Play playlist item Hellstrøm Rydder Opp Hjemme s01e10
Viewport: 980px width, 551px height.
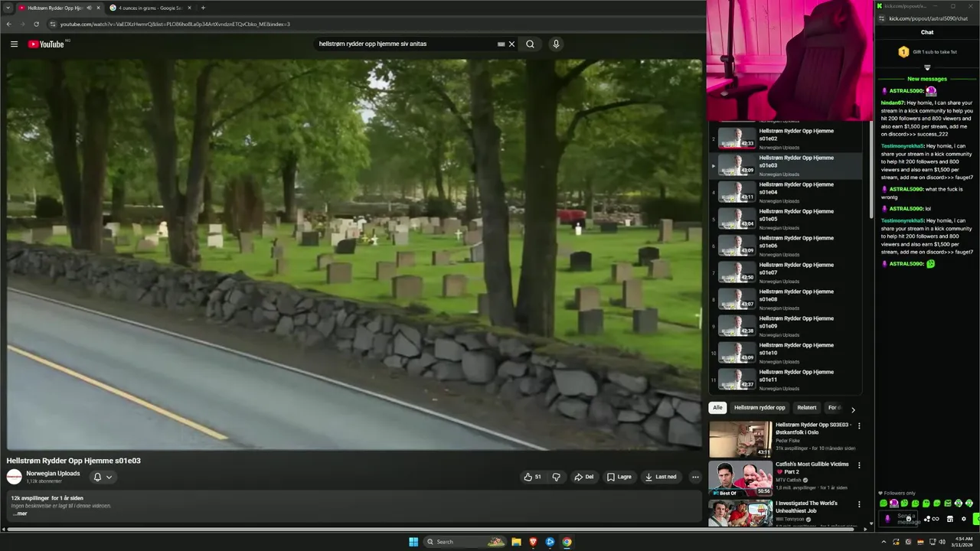pyautogui.click(x=787, y=353)
